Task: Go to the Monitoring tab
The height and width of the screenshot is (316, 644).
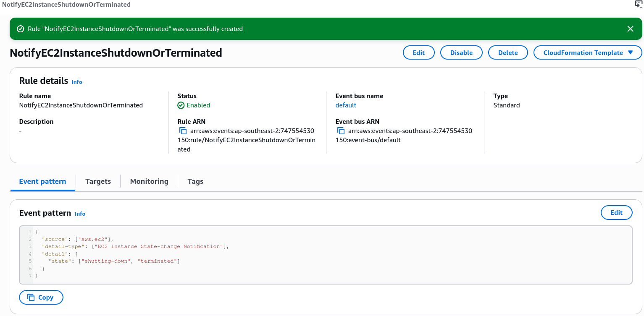Action: 149,181
